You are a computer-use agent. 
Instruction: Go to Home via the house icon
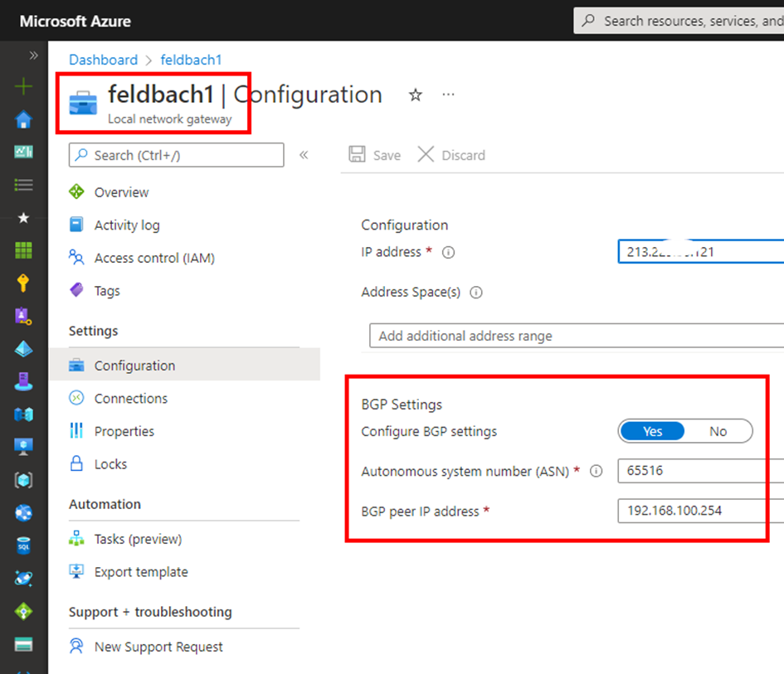(x=23, y=119)
